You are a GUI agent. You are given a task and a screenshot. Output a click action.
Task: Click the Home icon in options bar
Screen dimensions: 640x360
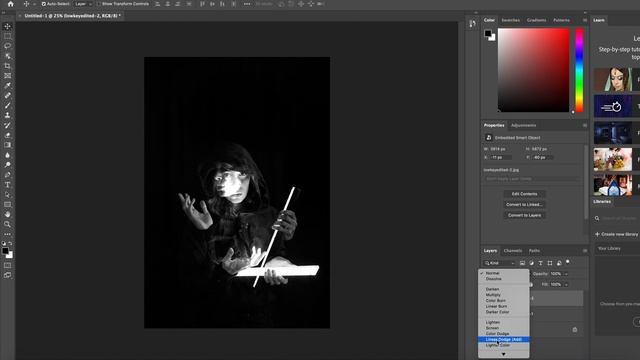coord(11,4)
